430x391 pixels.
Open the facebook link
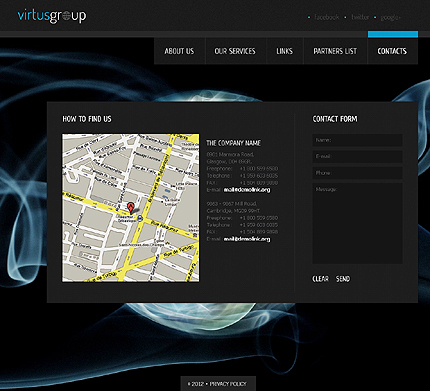click(326, 17)
